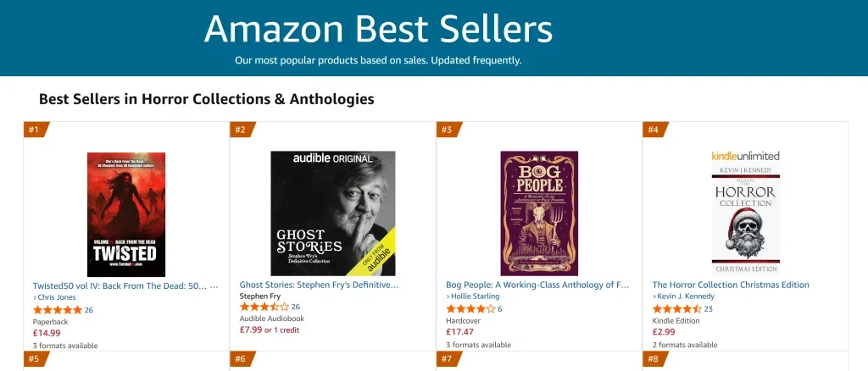Click the five-star rating for Twisted50
The height and width of the screenshot is (371, 868).
(58, 310)
